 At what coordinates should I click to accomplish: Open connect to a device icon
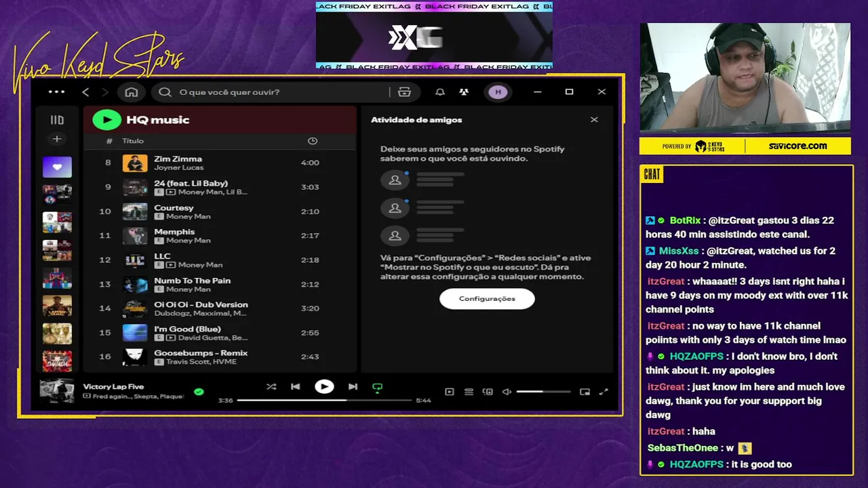(x=488, y=392)
